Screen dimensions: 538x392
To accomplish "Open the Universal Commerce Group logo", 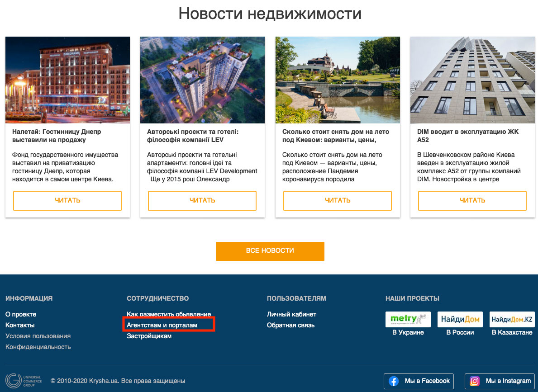I will click(x=24, y=381).
